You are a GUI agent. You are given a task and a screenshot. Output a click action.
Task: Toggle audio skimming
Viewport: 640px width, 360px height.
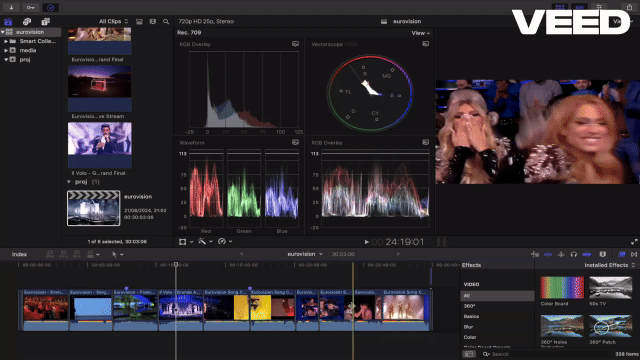point(561,254)
